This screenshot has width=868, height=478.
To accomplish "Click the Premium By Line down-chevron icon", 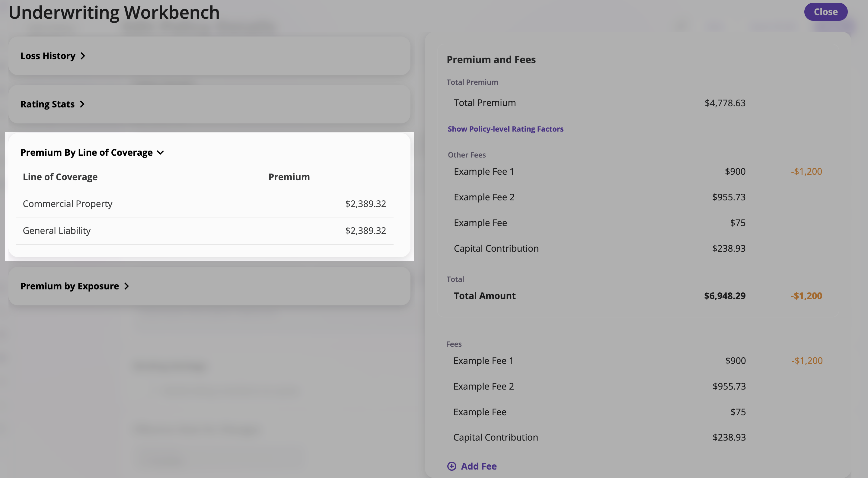I will [161, 153].
